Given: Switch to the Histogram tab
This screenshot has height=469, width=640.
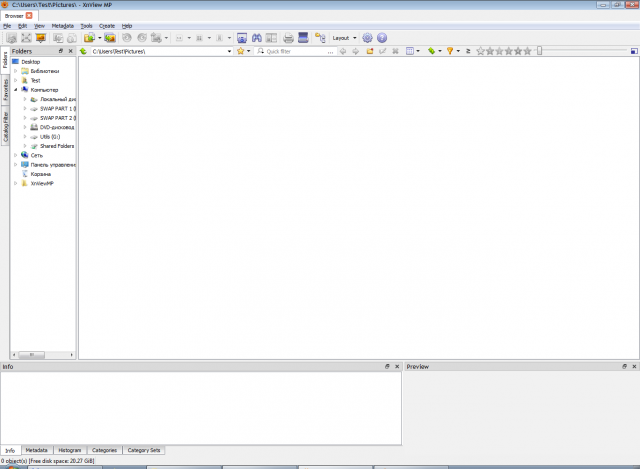Looking at the screenshot, I should [x=70, y=450].
